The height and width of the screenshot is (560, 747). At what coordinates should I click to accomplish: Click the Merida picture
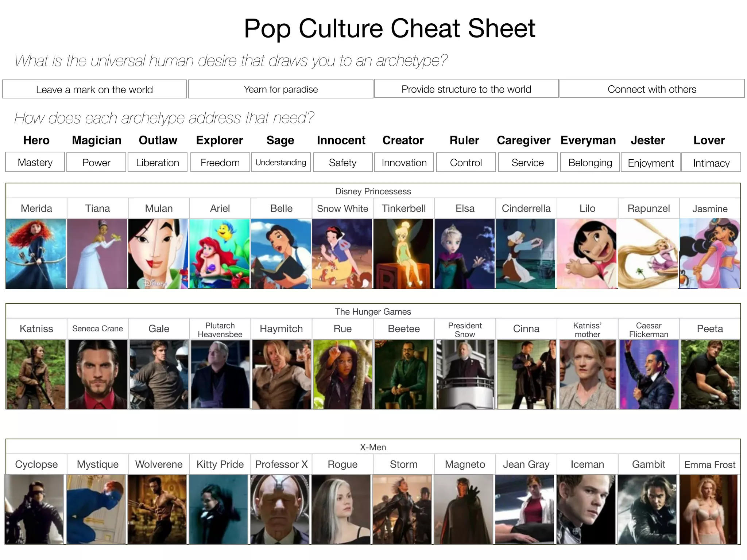[36, 254]
